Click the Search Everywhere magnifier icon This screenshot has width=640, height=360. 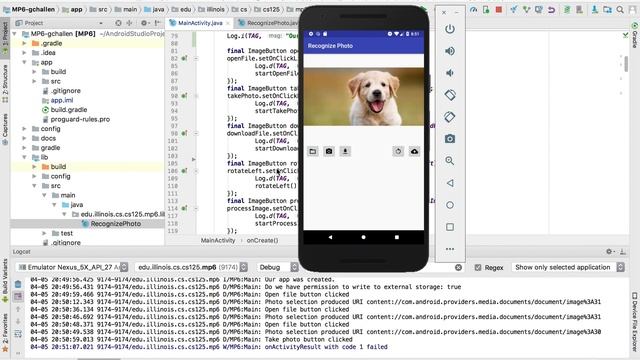click(620, 9)
